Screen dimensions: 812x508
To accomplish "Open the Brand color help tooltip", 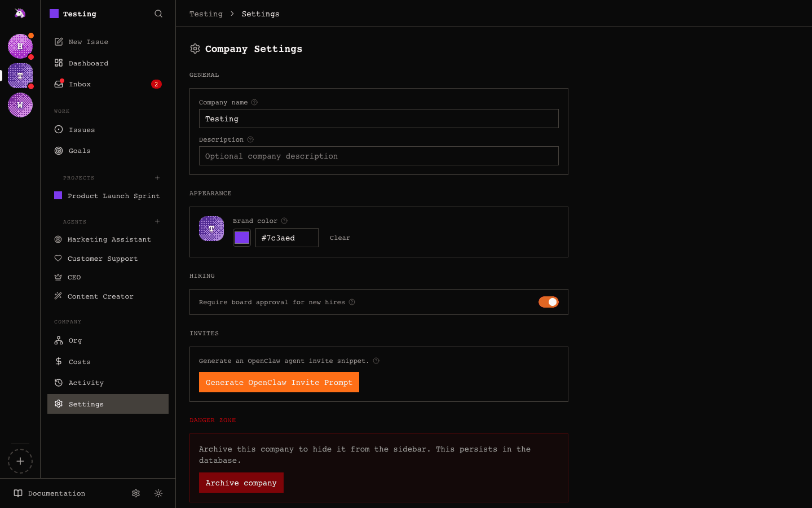I will [x=284, y=221].
